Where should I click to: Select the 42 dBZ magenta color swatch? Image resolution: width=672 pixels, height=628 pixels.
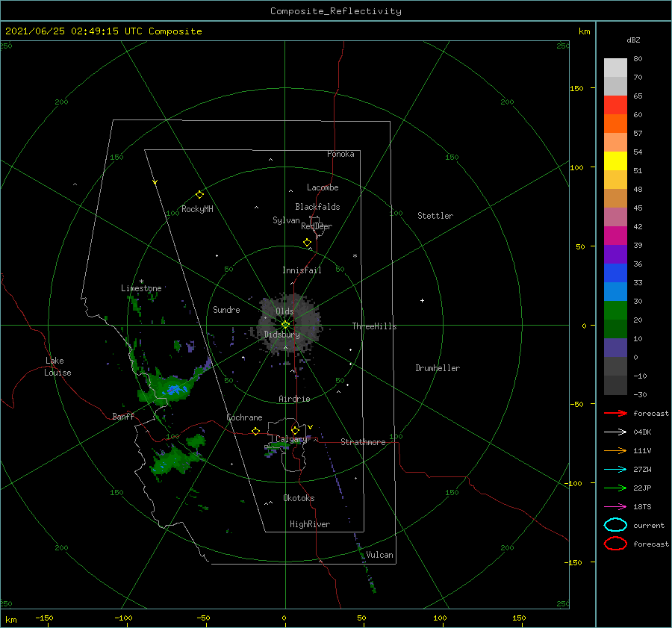coord(615,235)
